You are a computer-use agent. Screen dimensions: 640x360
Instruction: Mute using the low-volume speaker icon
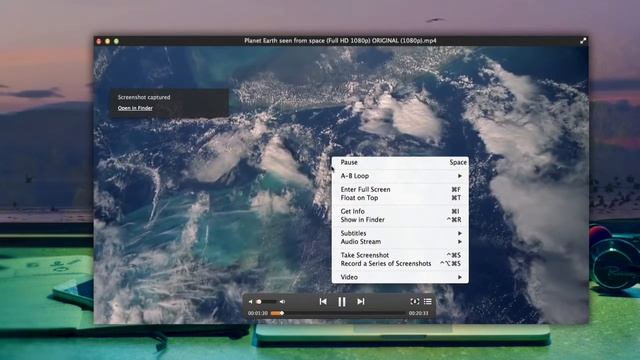pos(250,302)
